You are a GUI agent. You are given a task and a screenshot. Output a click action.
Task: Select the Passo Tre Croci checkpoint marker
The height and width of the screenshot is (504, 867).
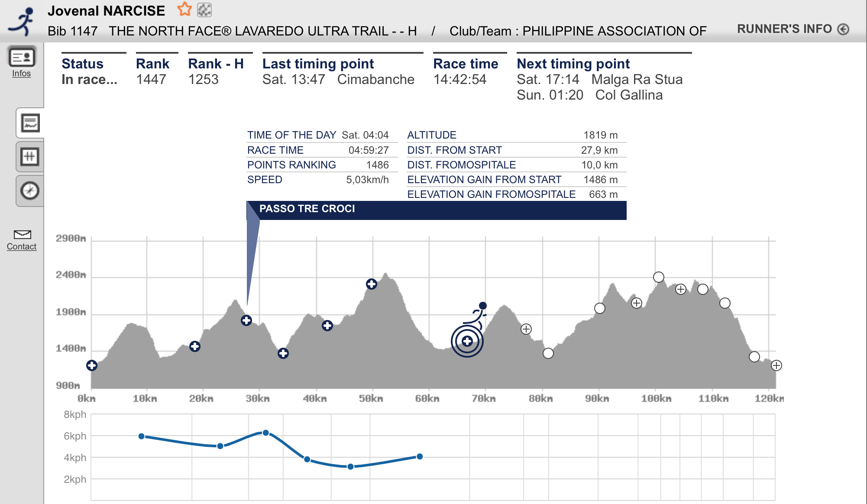point(246,320)
